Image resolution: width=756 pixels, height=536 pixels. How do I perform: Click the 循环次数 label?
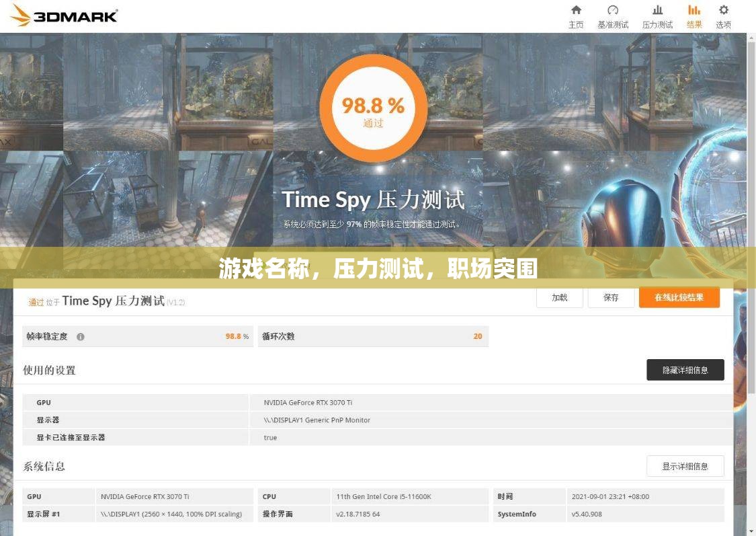click(x=278, y=336)
